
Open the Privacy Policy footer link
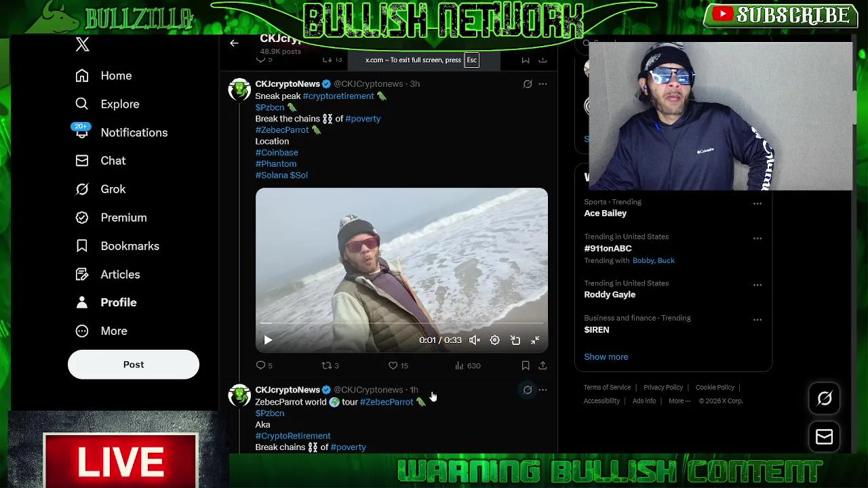(x=663, y=388)
